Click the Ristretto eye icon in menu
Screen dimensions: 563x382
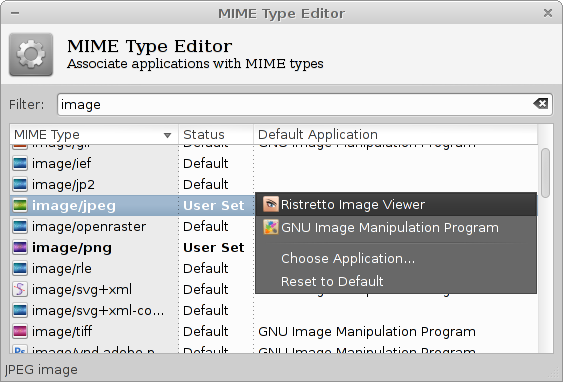(270, 204)
